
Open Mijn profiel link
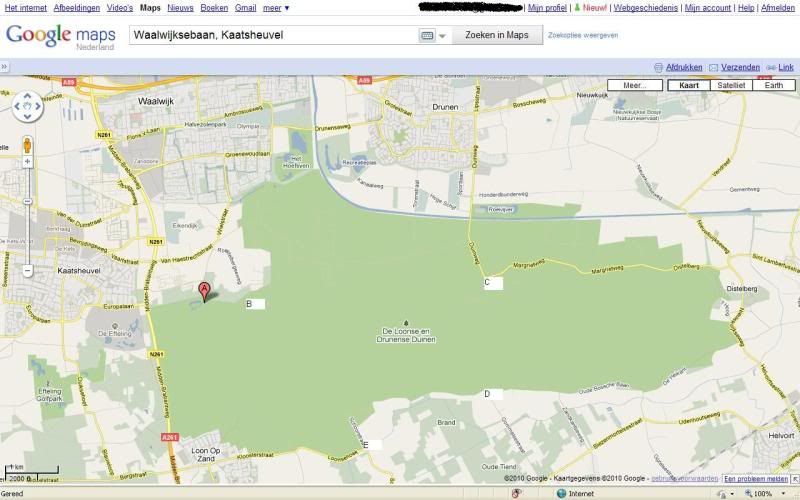point(547,8)
